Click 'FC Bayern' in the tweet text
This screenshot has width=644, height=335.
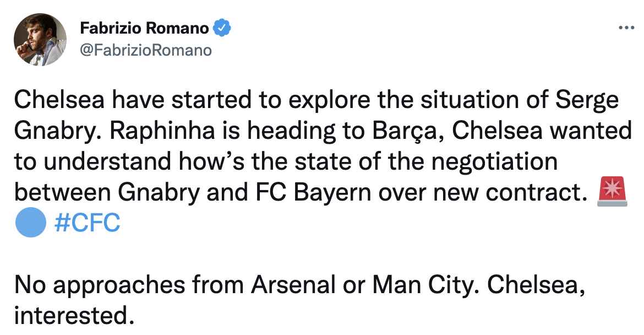(377, 192)
